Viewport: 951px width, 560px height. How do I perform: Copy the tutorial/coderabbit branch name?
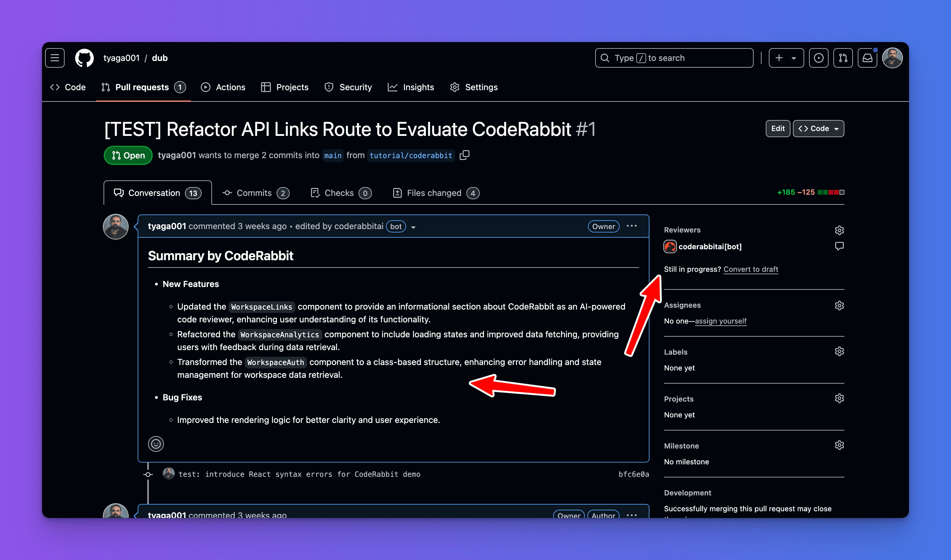[x=464, y=155]
